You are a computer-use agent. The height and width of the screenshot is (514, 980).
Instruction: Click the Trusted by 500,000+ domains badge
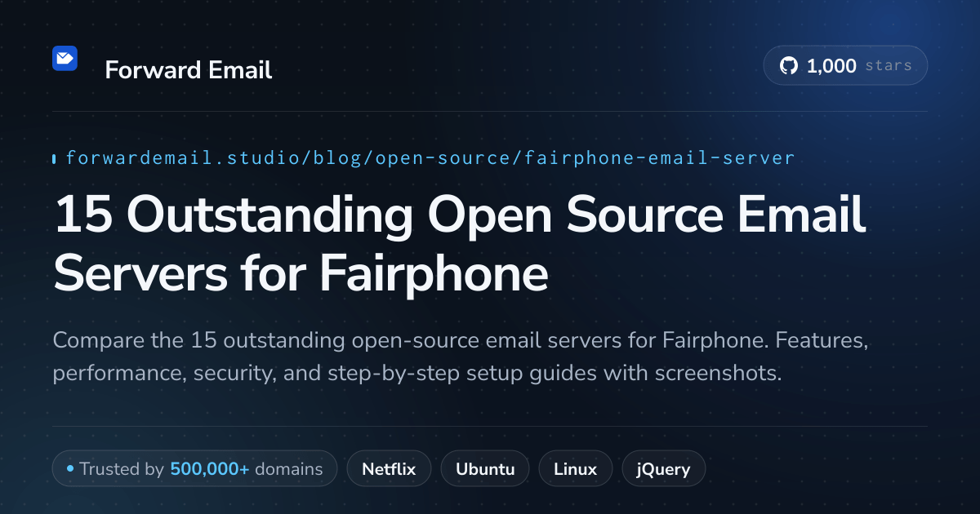[194, 469]
